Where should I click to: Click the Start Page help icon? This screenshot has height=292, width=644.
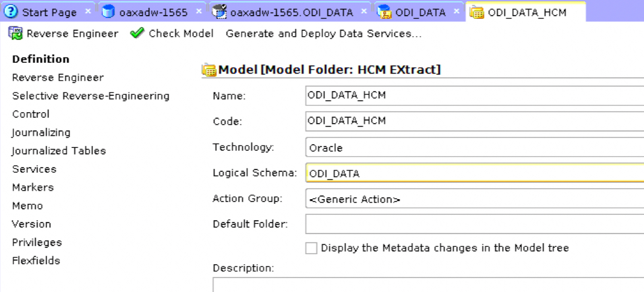[x=11, y=12]
